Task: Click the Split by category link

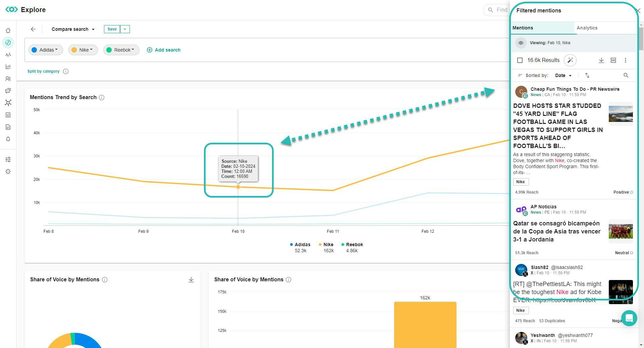Action: [x=44, y=71]
